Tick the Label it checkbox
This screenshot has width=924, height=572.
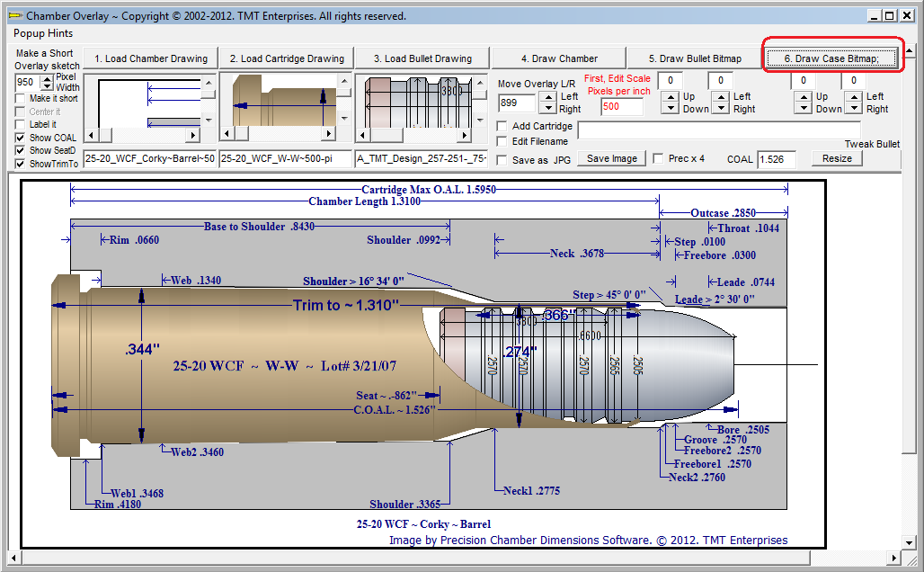pos(20,124)
